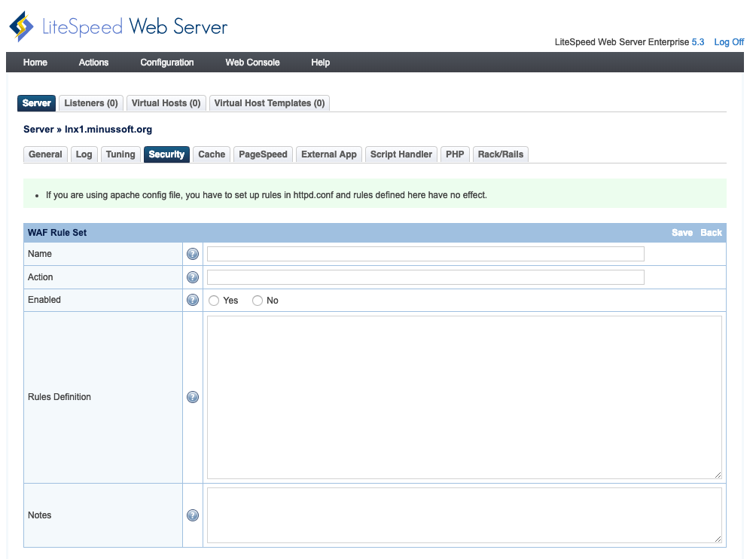Viewport: 756px width, 559px height.
Task: Open the Configuration menu
Action: tap(167, 63)
